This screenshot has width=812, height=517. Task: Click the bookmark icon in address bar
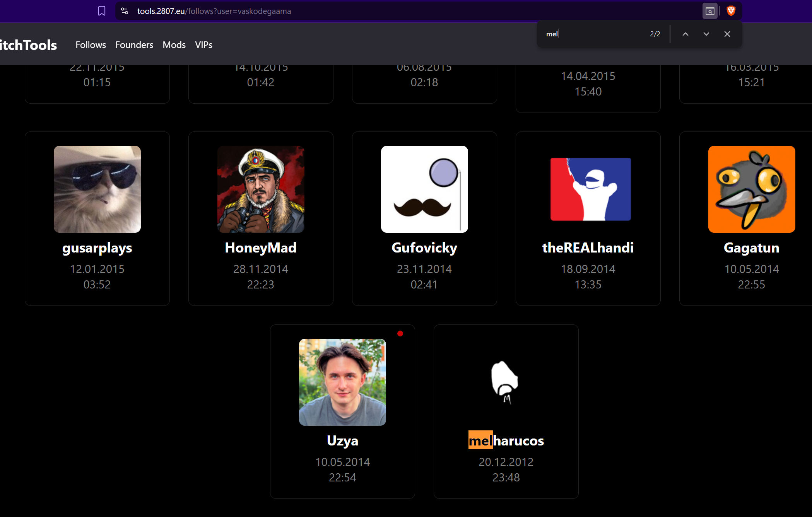point(102,11)
